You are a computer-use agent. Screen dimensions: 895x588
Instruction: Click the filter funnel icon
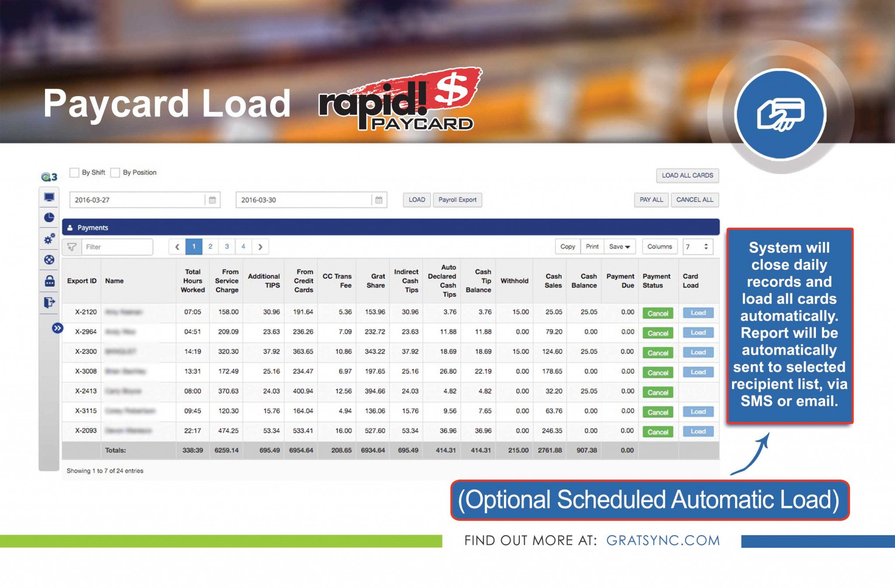pyautogui.click(x=72, y=247)
